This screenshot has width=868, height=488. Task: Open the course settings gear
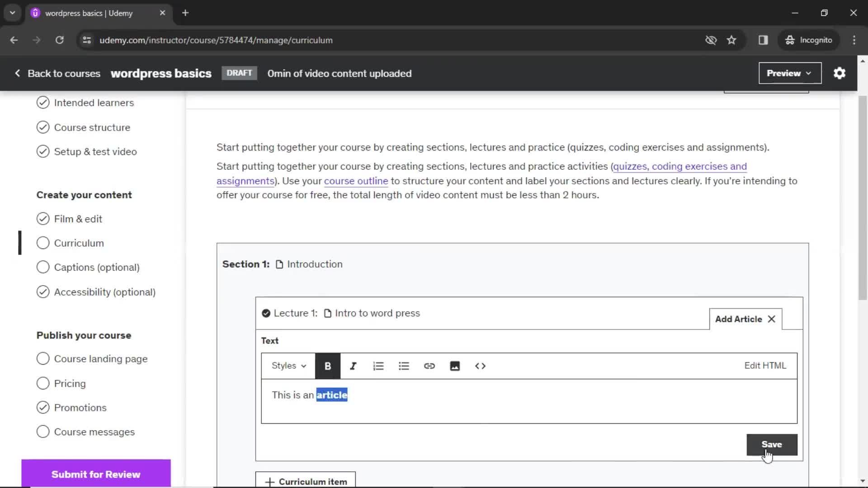pos(840,73)
